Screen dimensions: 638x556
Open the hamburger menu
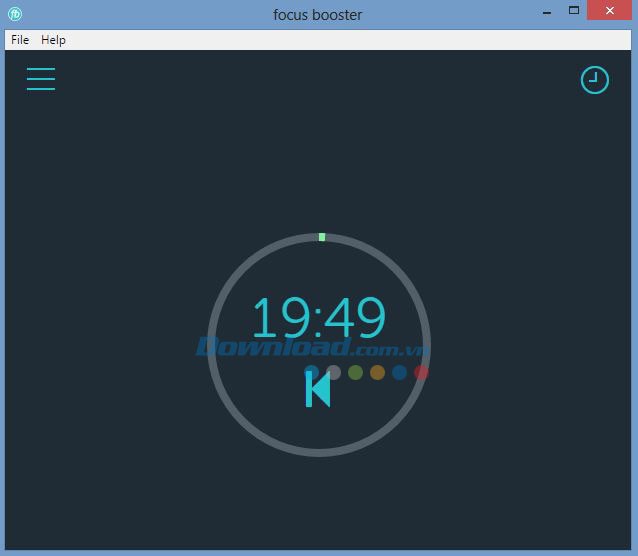click(x=41, y=79)
